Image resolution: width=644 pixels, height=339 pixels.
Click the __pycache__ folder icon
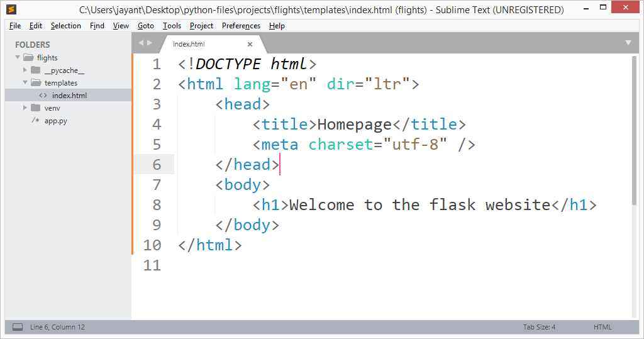(x=36, y=70)
